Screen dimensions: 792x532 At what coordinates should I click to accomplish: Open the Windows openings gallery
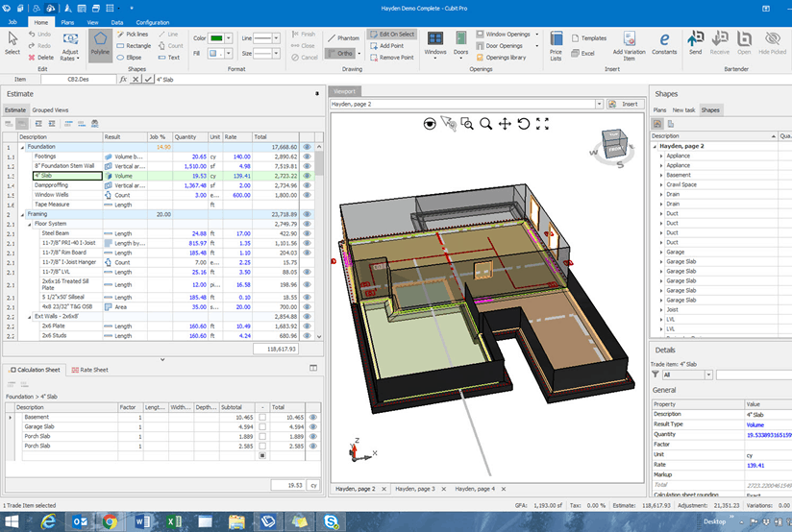(434, 45)
